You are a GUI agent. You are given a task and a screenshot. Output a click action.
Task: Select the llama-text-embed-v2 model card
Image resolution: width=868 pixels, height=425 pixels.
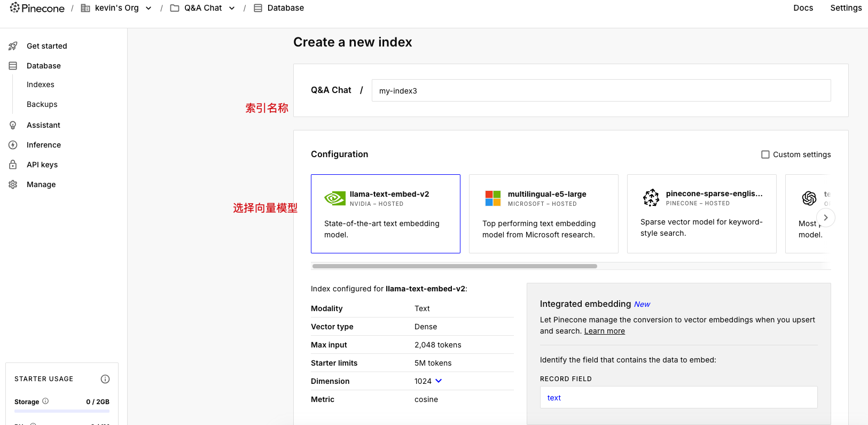[385, 213]
